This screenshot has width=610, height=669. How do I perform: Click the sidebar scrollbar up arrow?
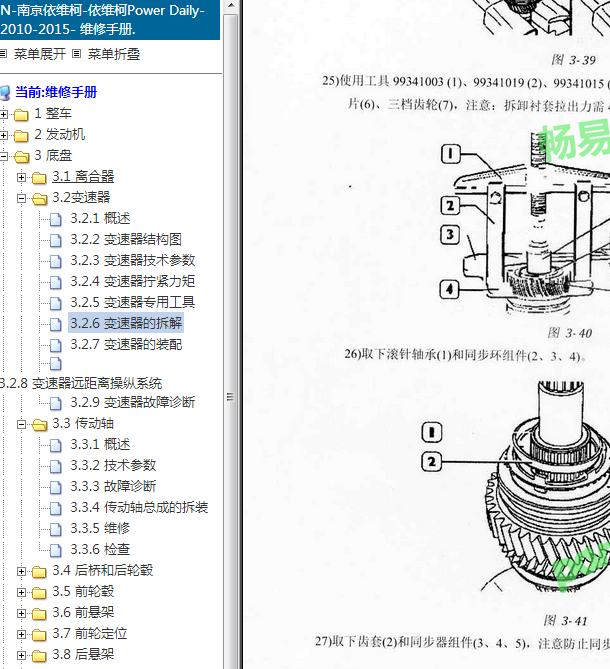tap(231, 6)
